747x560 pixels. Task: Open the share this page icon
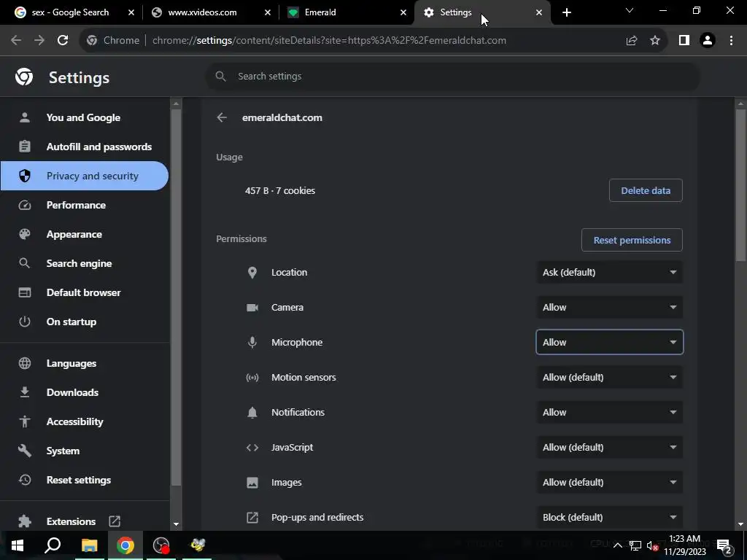click(632, 41)
